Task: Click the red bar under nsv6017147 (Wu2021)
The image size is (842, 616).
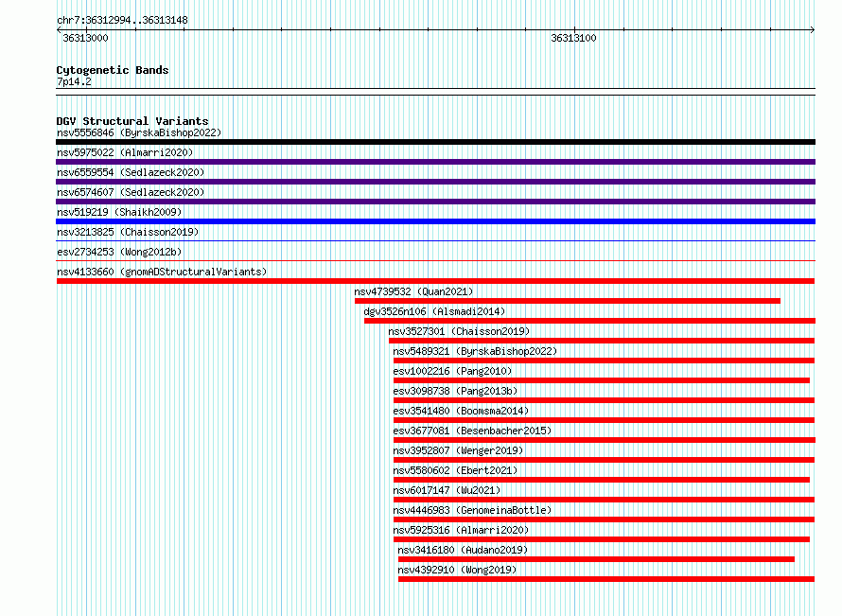Action: pos(604,500)
